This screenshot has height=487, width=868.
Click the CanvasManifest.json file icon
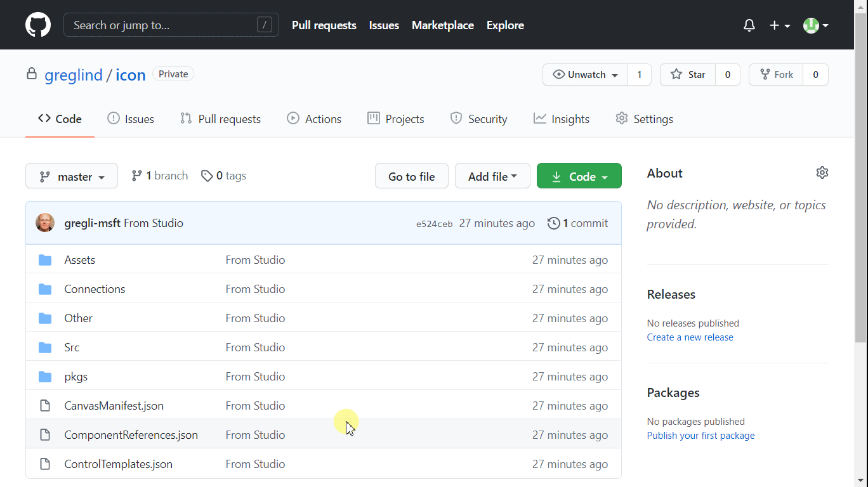point(45,406)
